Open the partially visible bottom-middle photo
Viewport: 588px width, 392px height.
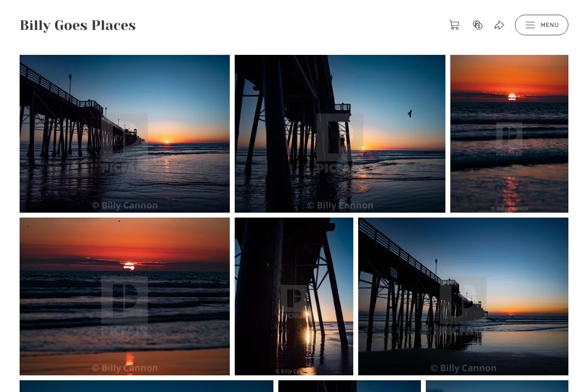click(349, 386)
